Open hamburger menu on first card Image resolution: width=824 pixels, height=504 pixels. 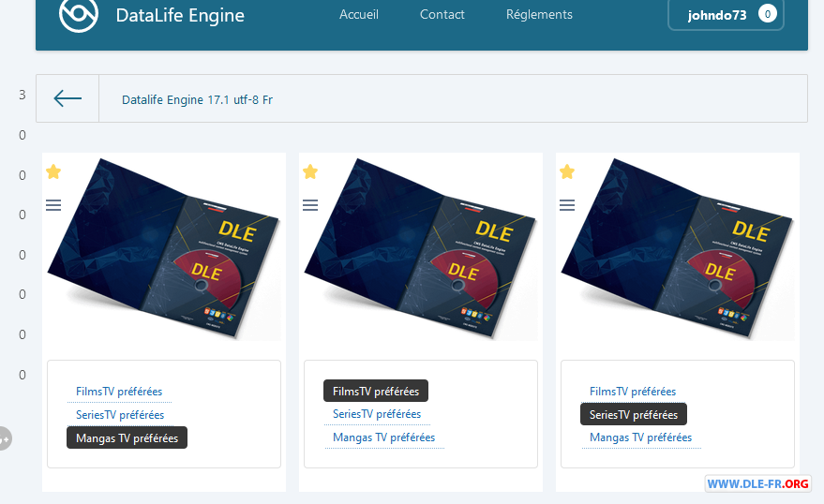point(53,205)
